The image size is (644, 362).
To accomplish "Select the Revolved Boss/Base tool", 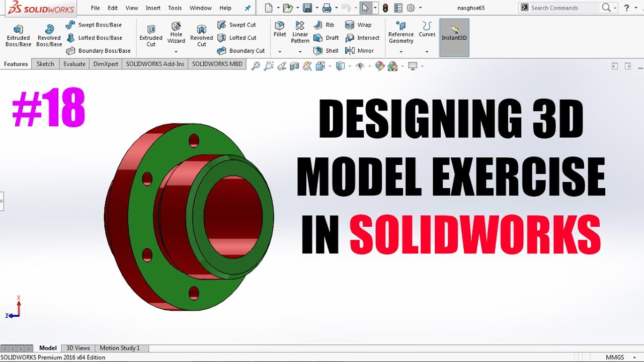I will tap(49, 36).
